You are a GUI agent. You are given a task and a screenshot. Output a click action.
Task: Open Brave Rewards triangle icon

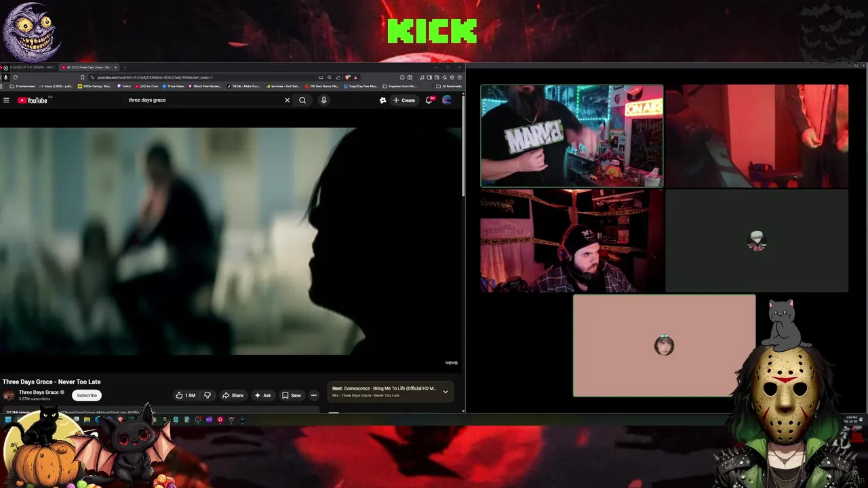(355, 77)
